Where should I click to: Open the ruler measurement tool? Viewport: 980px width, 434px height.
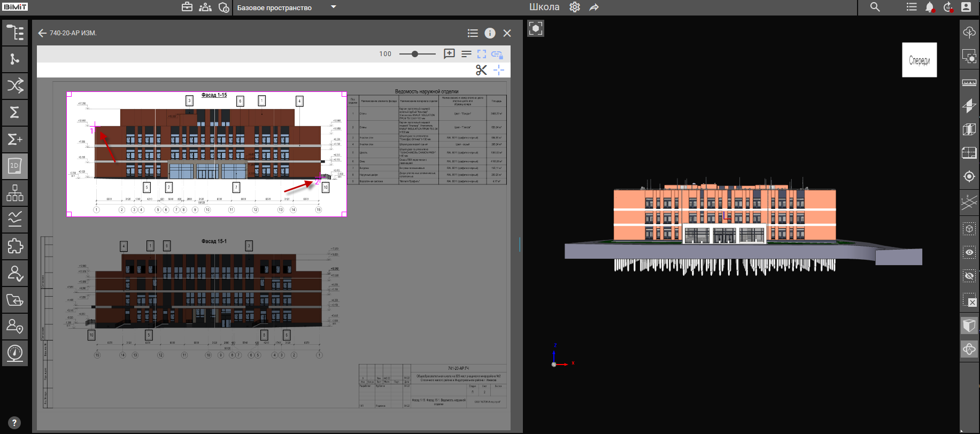[x=969, y=83]
